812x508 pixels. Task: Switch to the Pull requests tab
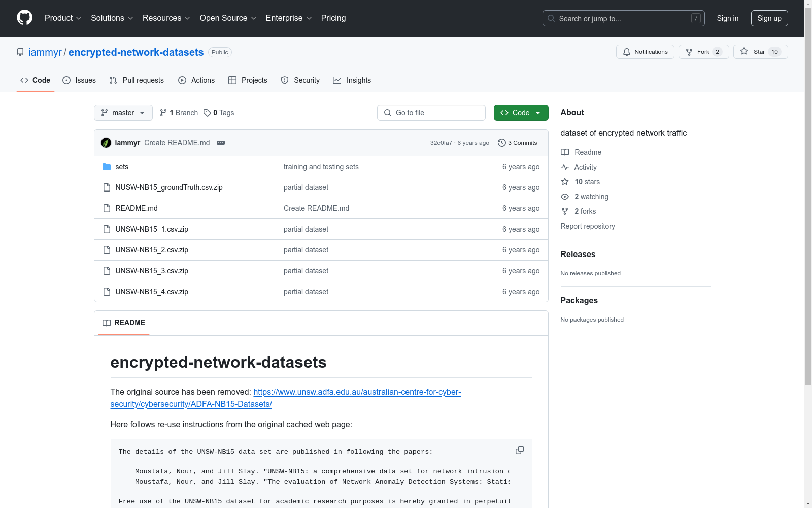tap(137, 80)
